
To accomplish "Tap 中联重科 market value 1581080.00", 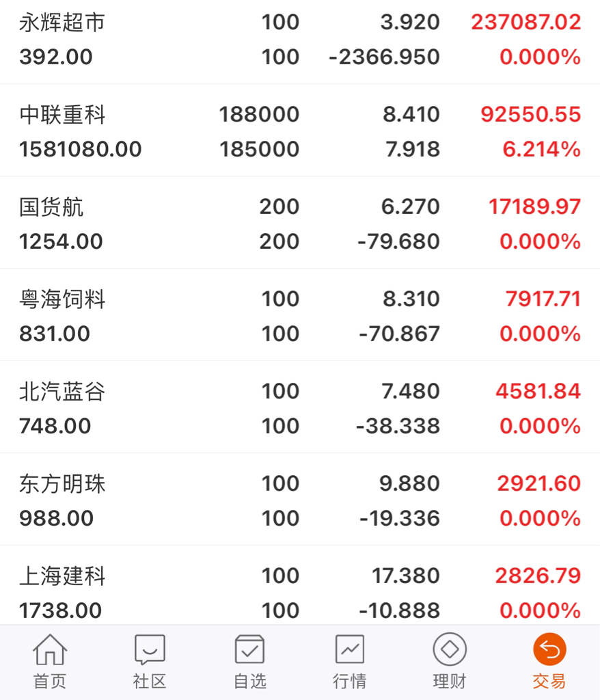I will point(81,149).
